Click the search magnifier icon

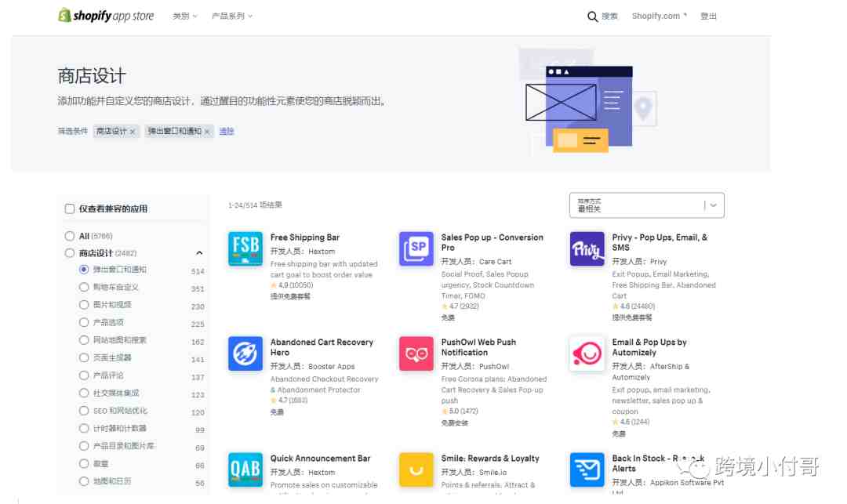tap(593, 16)
